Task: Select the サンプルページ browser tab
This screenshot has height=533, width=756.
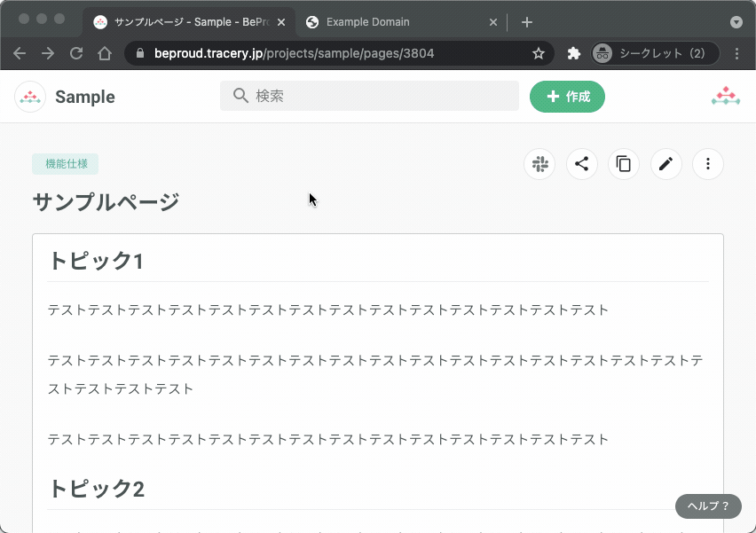Action: pos(177,21)
